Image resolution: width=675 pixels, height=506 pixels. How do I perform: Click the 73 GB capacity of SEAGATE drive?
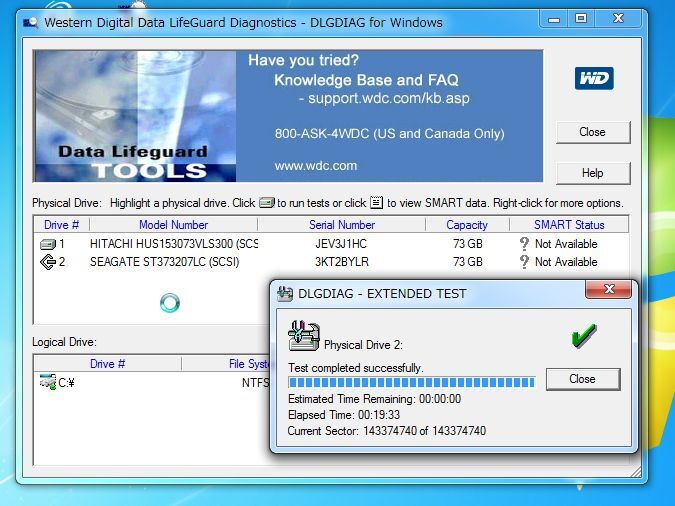pyautogui.click(x=468, y=262)
